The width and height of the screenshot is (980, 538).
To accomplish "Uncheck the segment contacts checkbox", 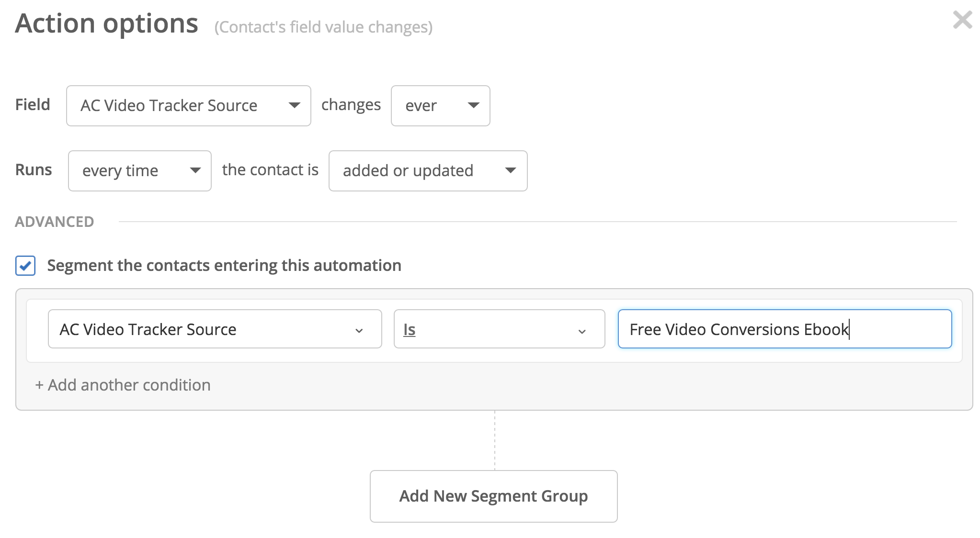I will tap(25, 266).
